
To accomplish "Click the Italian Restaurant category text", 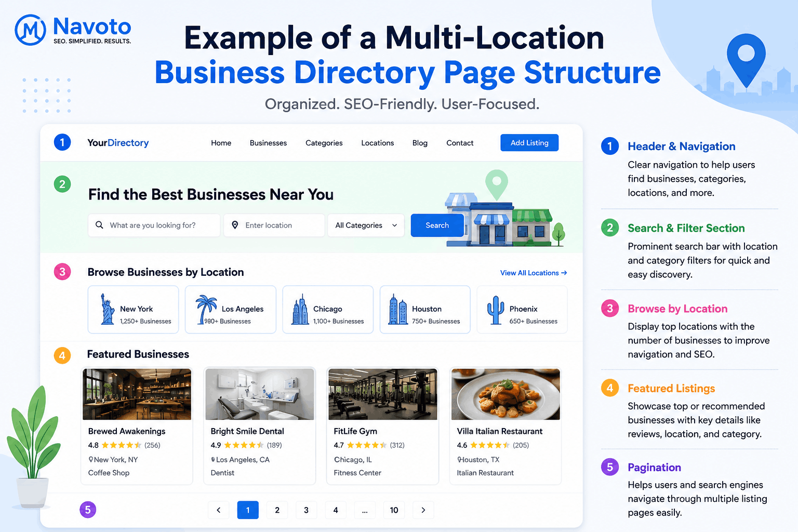I will [x=485, y=473].
